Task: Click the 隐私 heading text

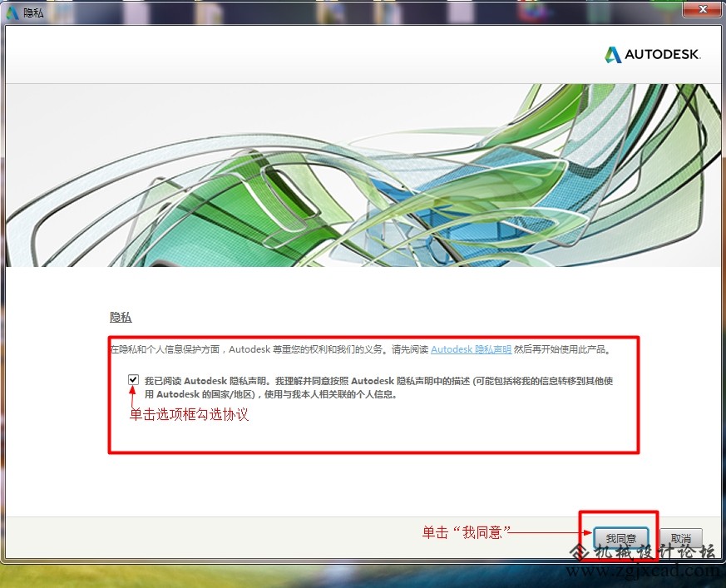Action: 121,317
